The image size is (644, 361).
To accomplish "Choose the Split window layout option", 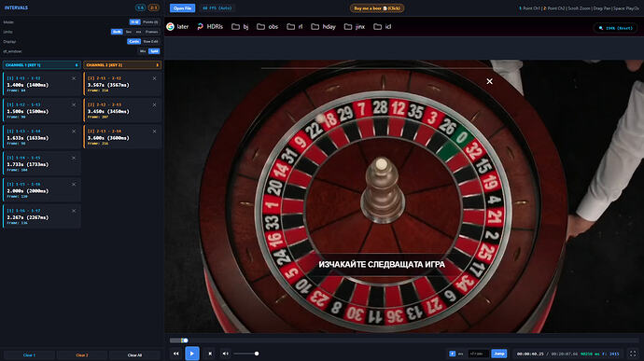I will [x=154, y=51].
